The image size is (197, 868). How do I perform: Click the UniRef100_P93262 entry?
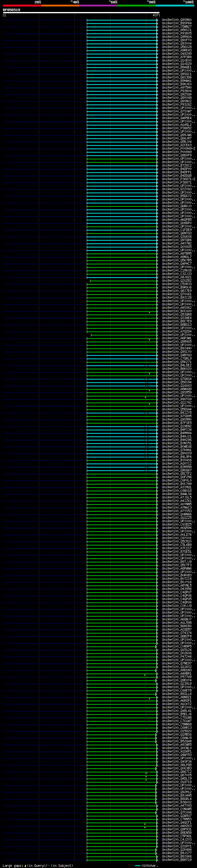tap(177, 104)
